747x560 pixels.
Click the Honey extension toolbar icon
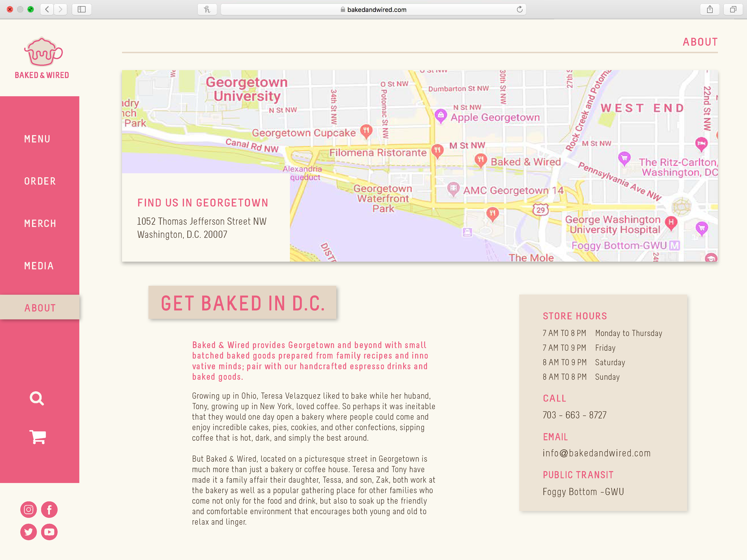click(x=207, y=10)
